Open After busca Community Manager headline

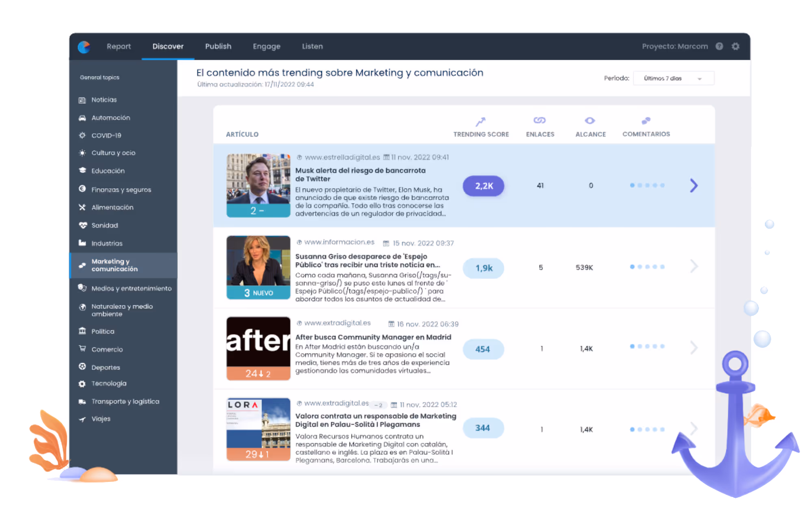point(373,337)
